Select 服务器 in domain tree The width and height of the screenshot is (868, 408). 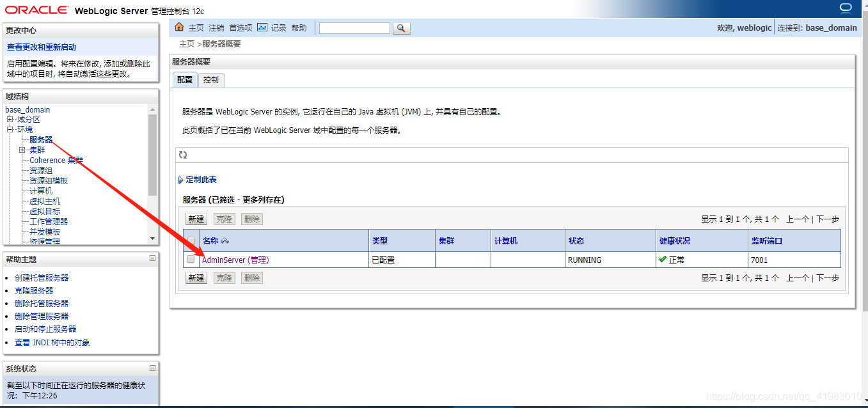pos(41,140)
